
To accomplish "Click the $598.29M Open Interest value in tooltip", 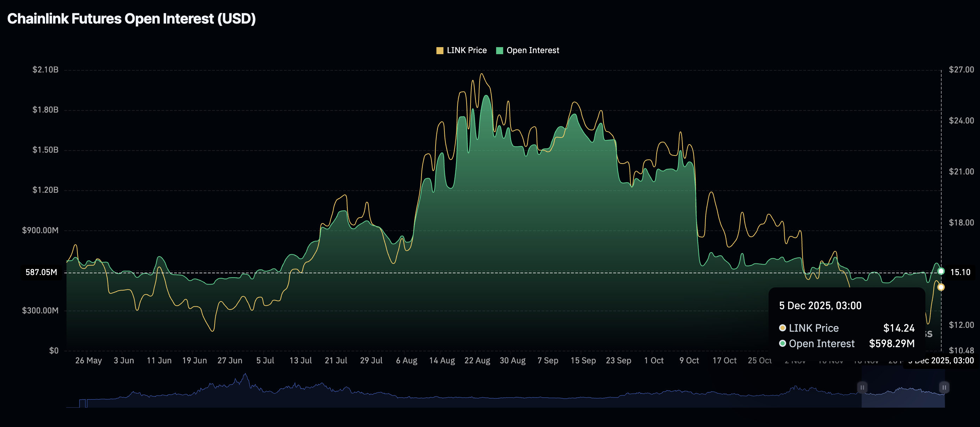I will coord(892,343).
